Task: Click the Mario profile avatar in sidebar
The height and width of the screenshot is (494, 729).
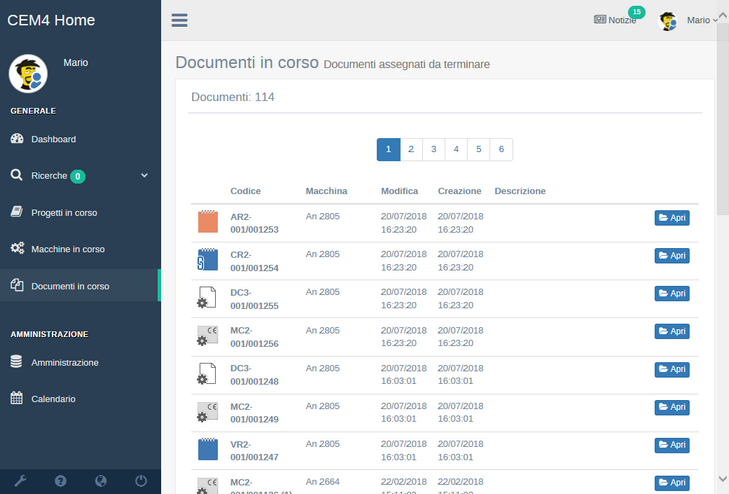Action: (x=28, y=73)
